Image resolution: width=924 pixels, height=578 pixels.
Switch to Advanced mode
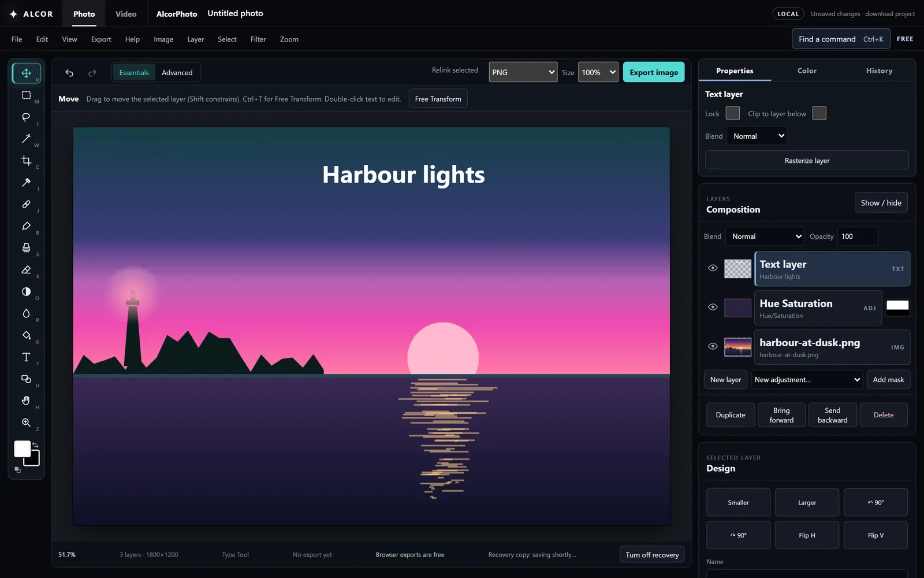point(177,73)
